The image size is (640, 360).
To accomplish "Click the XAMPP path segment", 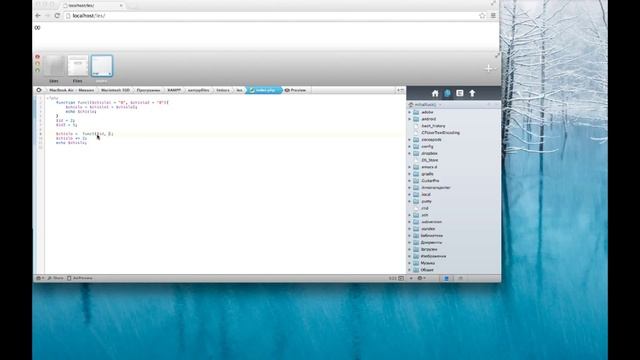I will pos(174,90).
